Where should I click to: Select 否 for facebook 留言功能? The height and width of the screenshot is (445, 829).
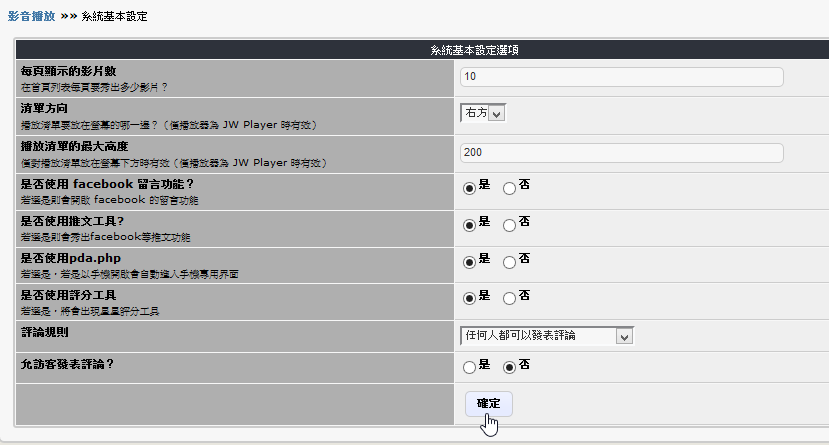509,188
